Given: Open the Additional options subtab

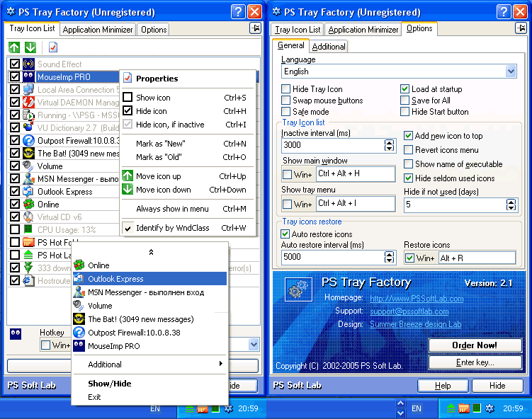Looking at the screenshot, I should 329,47.
